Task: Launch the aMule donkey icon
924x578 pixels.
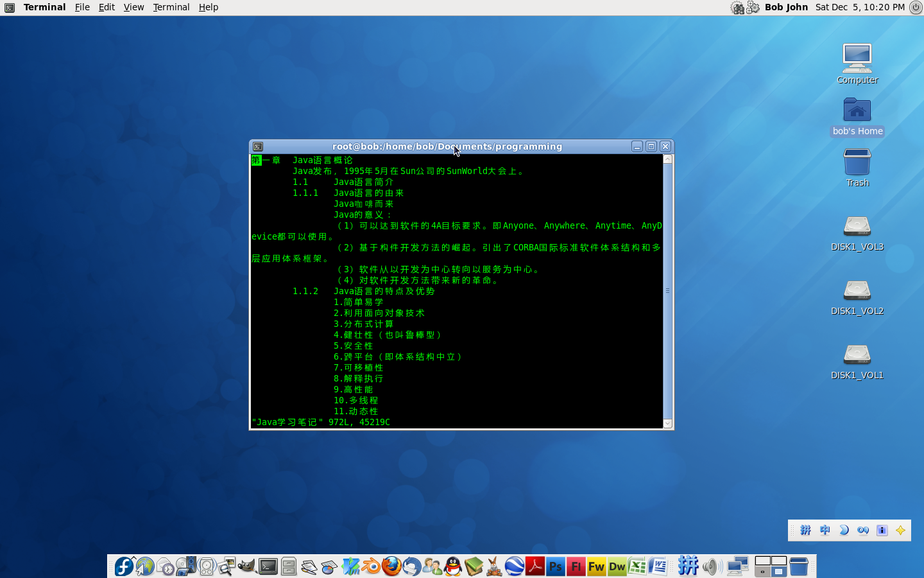Action: 494,566
